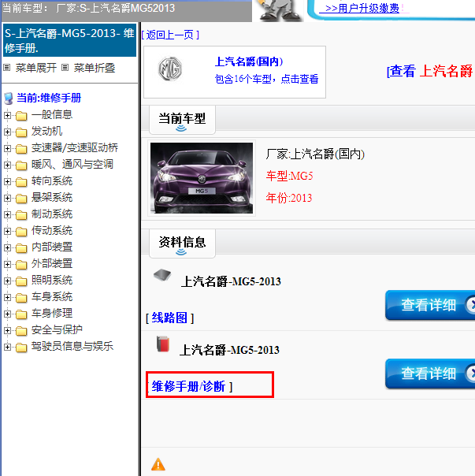The width and height of the screenshot is (475, 476).
Task: Click the folder icon beside 一般信息
Action: click(21, 116)
